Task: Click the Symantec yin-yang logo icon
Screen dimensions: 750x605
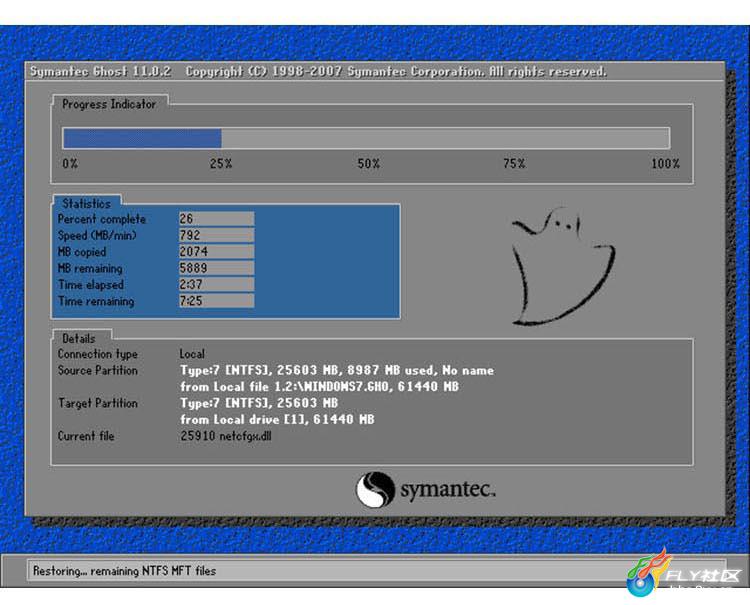Action: (375, 489)
